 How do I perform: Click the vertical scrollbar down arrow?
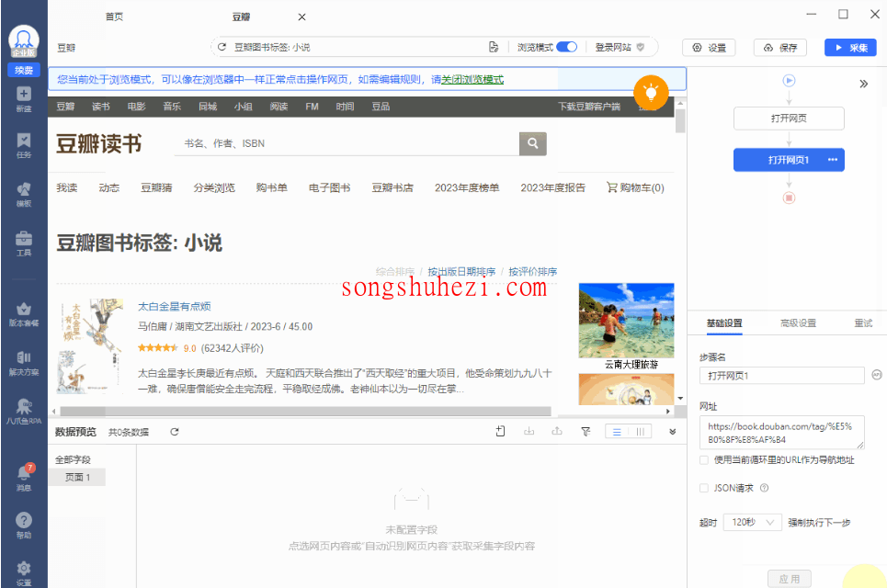point(680,399)
